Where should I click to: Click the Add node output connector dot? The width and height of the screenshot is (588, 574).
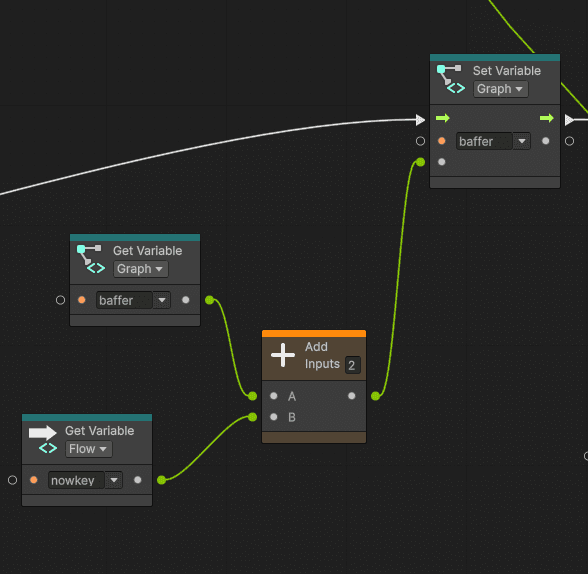click(x=375, y=396)
